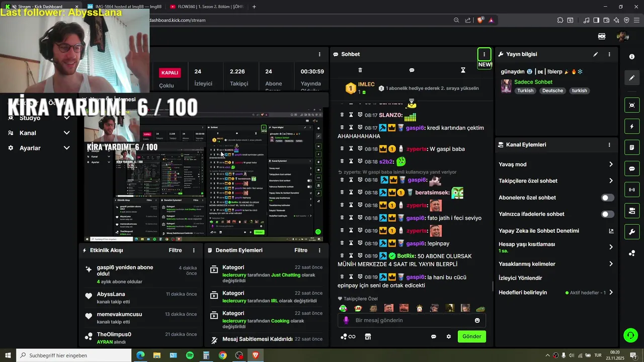Viewport: 644px width, 362px height.
Task: Open Spotify from the taskbar
Action: point(190,355)
